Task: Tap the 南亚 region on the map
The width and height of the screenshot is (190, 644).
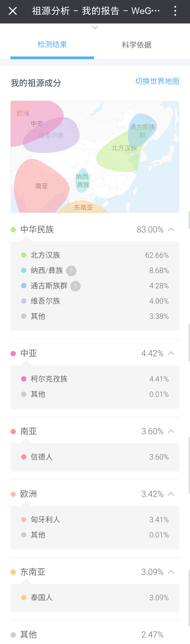Action: point(41,186)
